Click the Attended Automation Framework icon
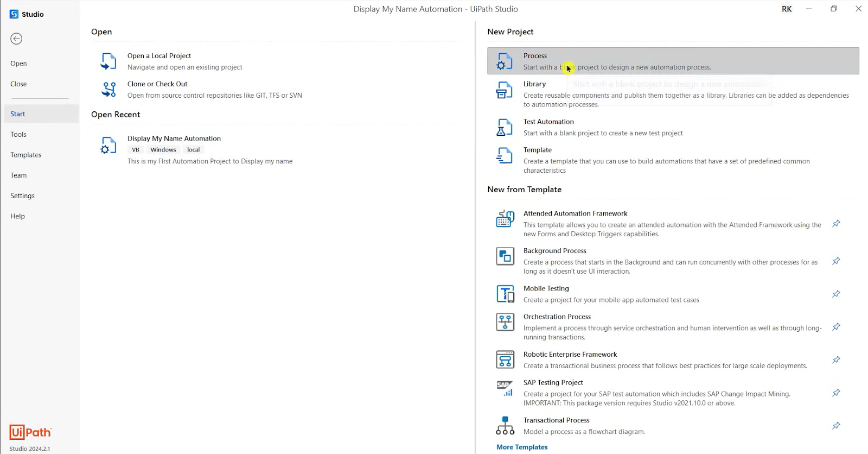The height and width of the screenshot is (454, 868). click(505, 218)
